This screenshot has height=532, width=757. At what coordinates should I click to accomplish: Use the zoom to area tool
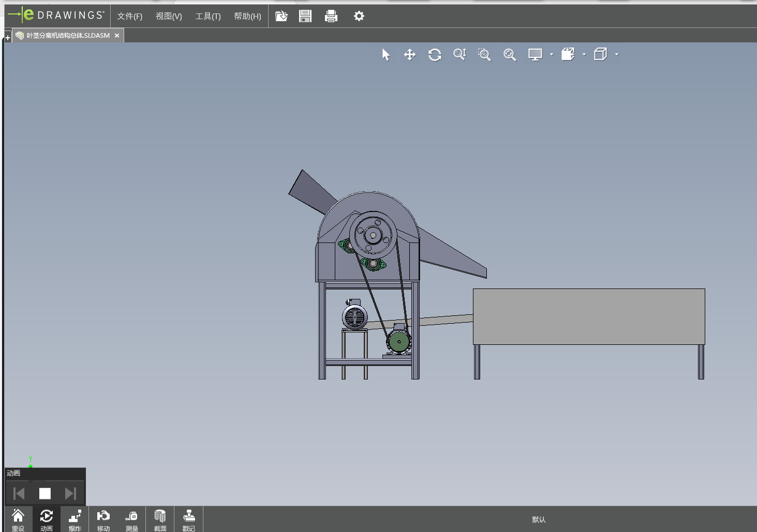tap(484, 55)
